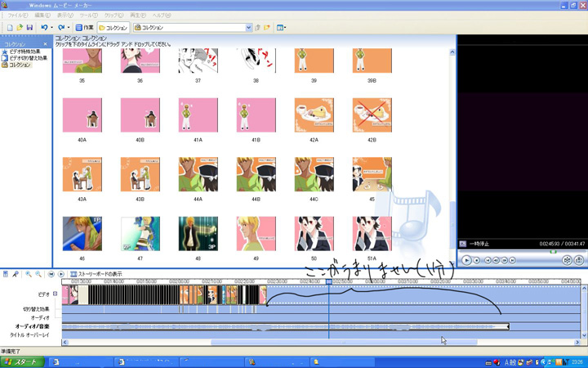Click the timeline playhead marker
This screenshot has width=588, height=368.
pyautogui.click(x=329, y=281)
